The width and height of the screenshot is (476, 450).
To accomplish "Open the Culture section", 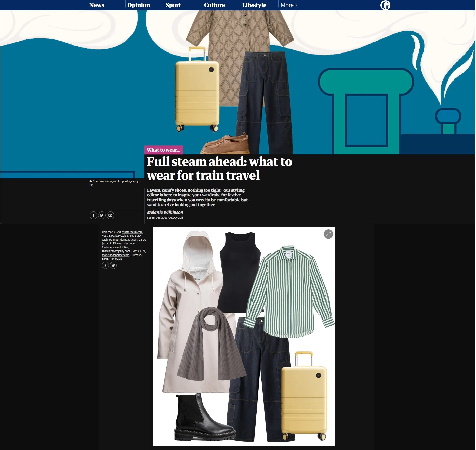I will click(214, 5).
